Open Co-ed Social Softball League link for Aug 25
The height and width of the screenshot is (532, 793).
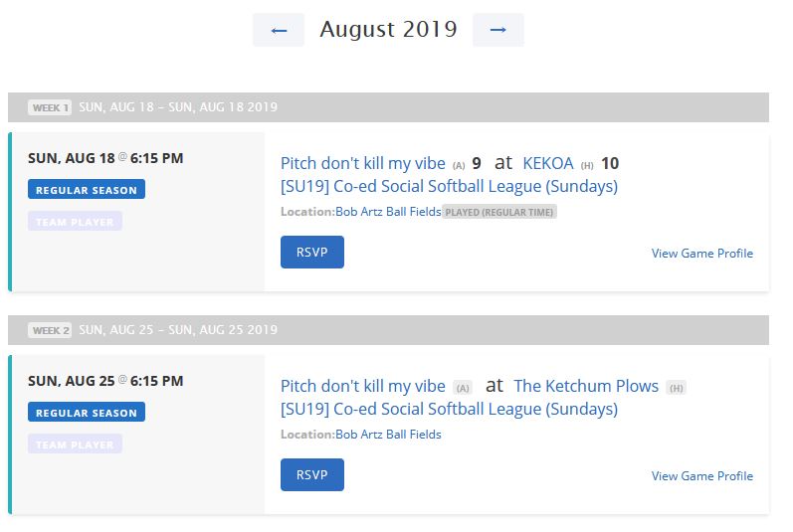pyautogui.click(x=449, y=409)
